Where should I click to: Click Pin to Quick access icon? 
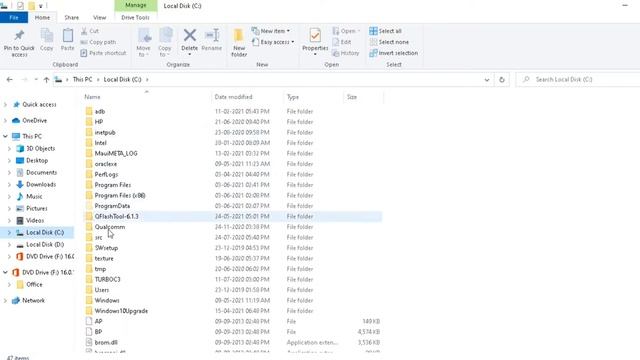coord(19,36)
